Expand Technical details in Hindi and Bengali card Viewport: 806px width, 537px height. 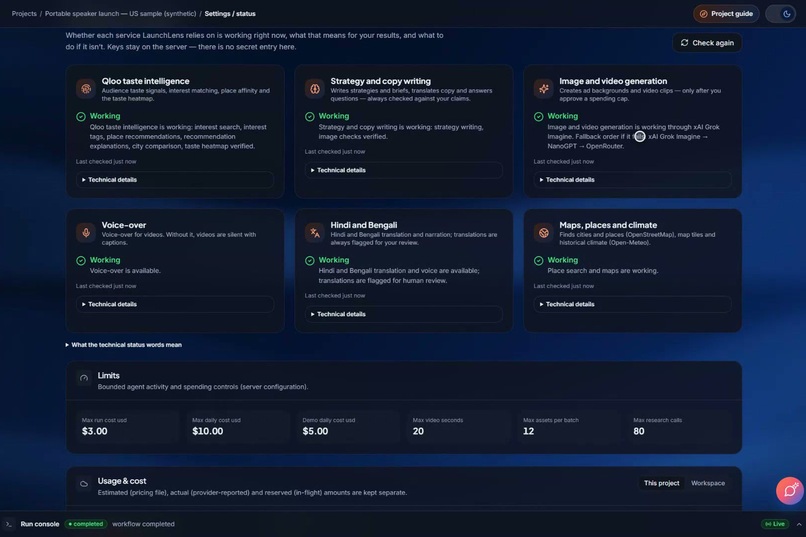click(404, 314)
